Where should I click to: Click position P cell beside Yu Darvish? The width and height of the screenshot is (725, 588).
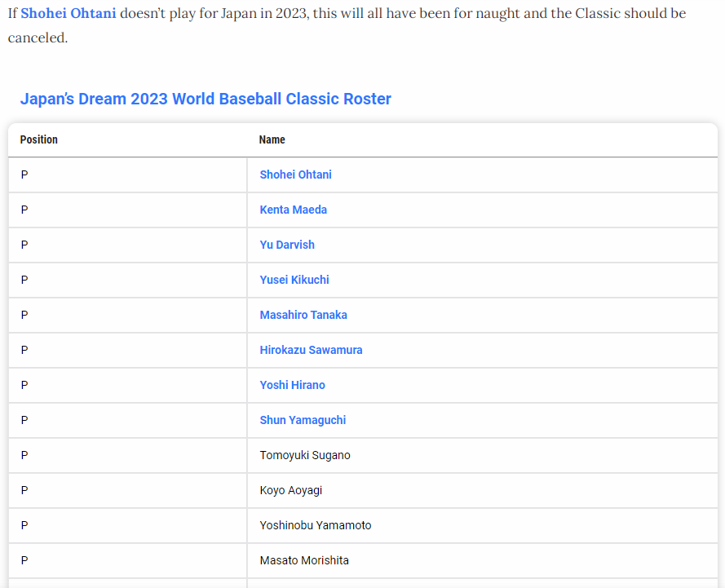(127, 245)
